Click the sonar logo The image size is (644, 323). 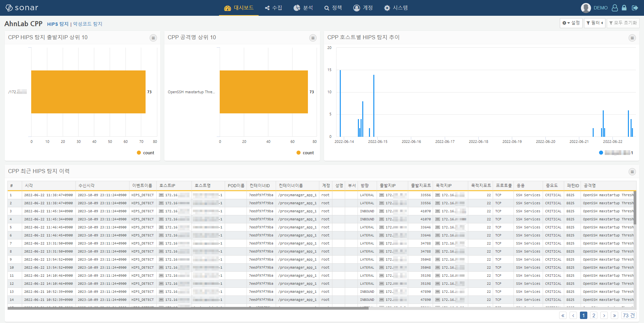tap(22, 8)
